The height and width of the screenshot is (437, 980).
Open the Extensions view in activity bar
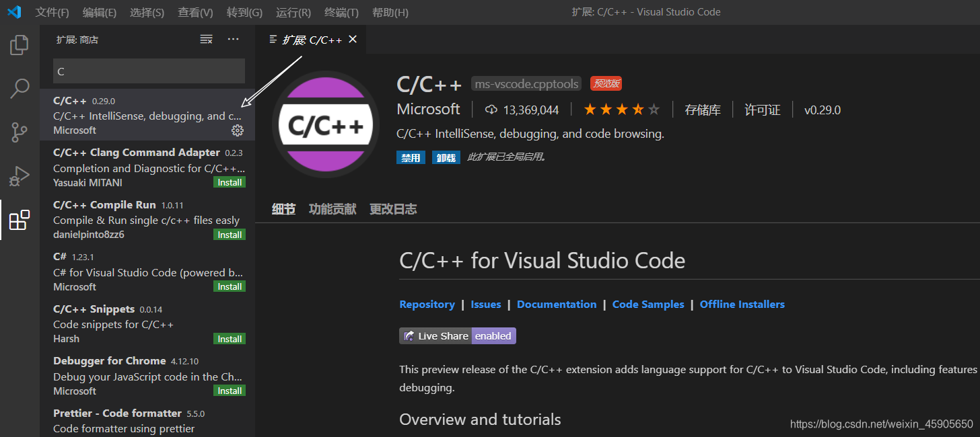pos(20,220)
